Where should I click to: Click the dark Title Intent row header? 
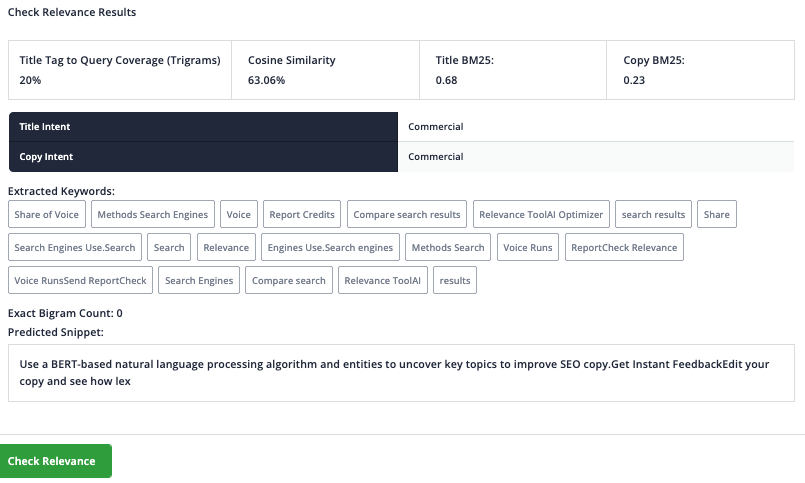pos(203,127)
